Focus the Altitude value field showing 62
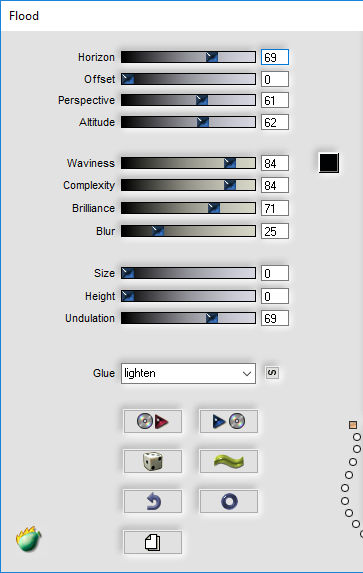This screenshot has width=363, height=573. [275, 122]
